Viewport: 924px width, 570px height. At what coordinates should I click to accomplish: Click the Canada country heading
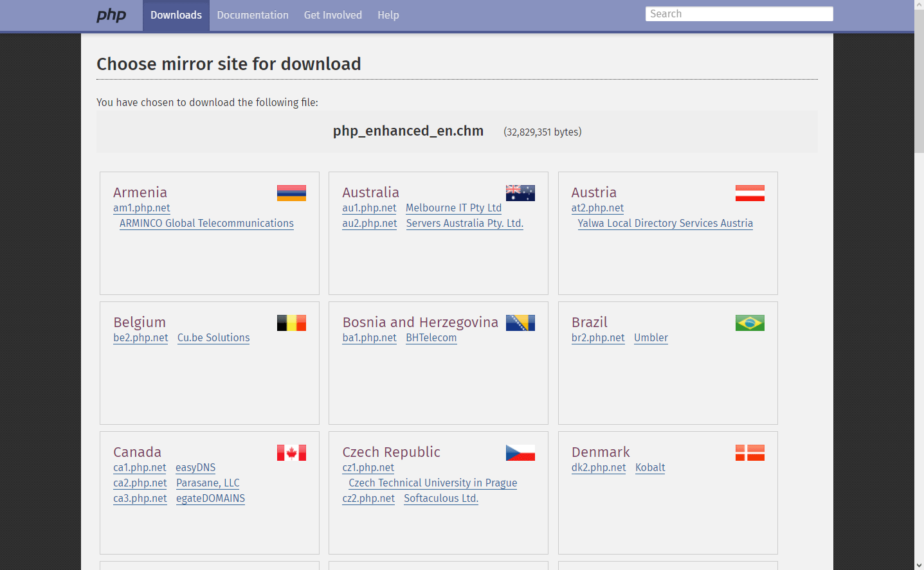pyautogui.click(x=138, y=452)
